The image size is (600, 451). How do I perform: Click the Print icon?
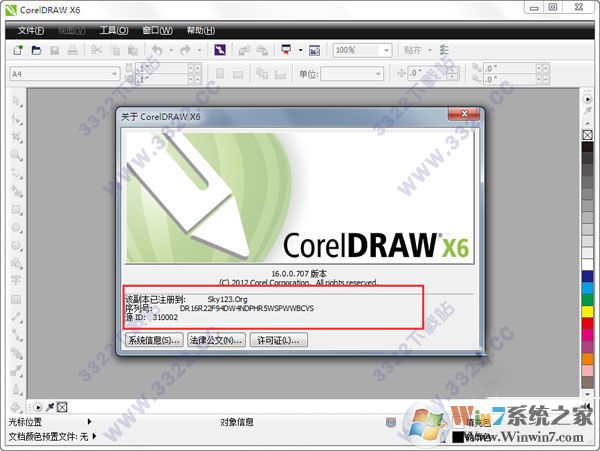click(73, 50)
